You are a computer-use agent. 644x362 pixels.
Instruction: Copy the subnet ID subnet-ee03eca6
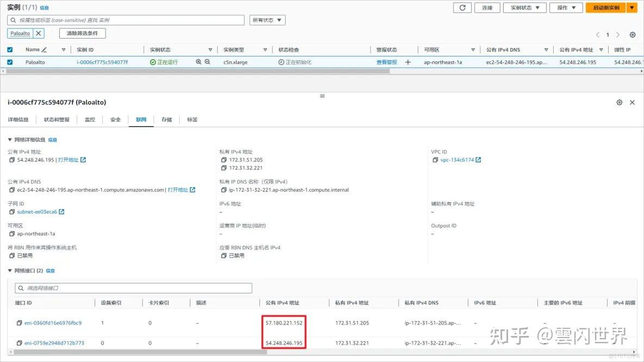click(x=12, y=211)
